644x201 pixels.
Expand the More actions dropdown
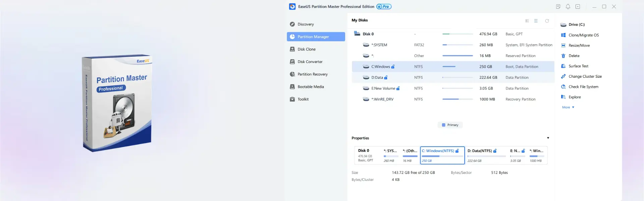[x=568, y=107]
